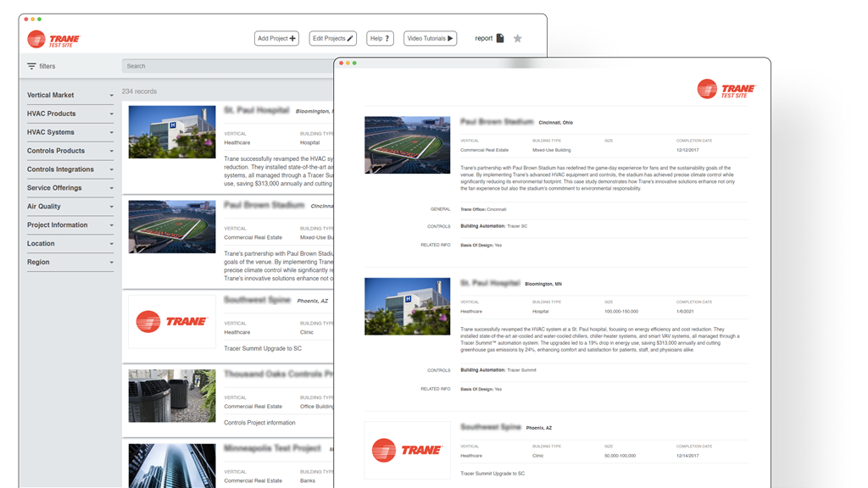This screenshot has width=868, height=488.
Task: Expand the Air Quality filter
Action: click(70, 207)
